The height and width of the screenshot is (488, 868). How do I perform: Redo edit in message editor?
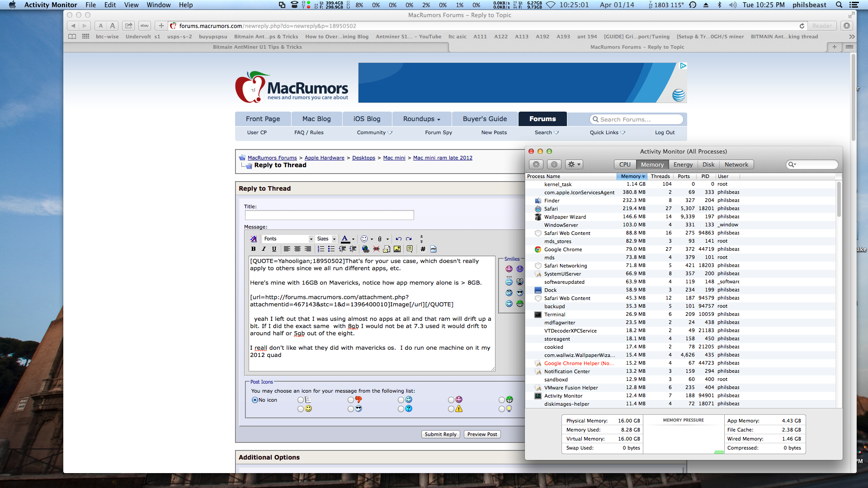(409, 239)
